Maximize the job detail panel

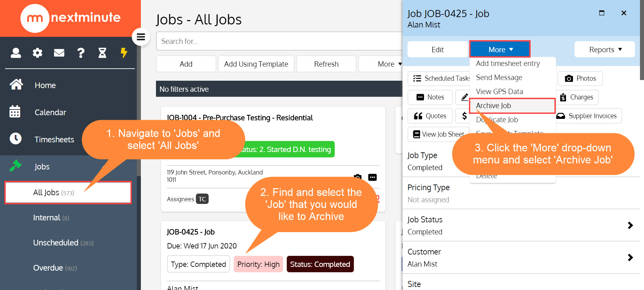(602, 13)
